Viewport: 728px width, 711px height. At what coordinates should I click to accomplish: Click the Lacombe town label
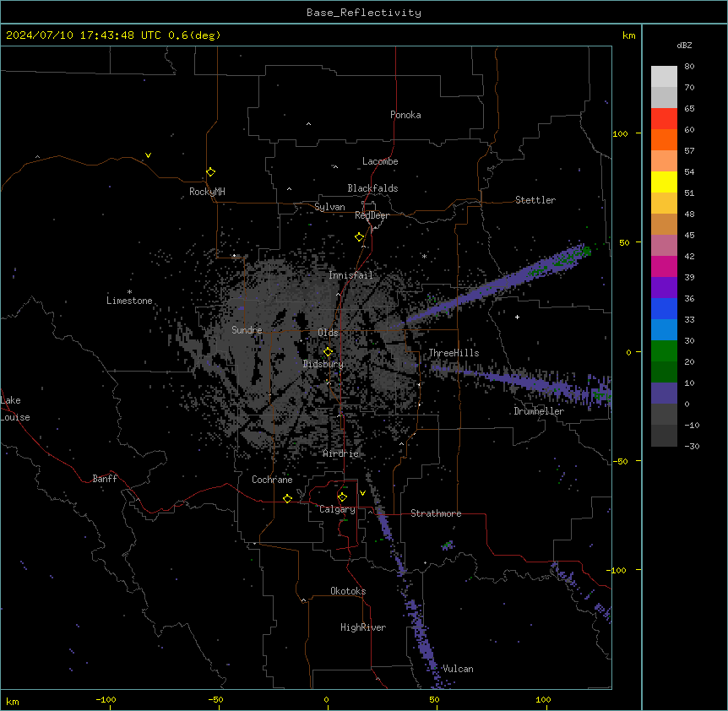pyautogui.click(x=380, y=161)
